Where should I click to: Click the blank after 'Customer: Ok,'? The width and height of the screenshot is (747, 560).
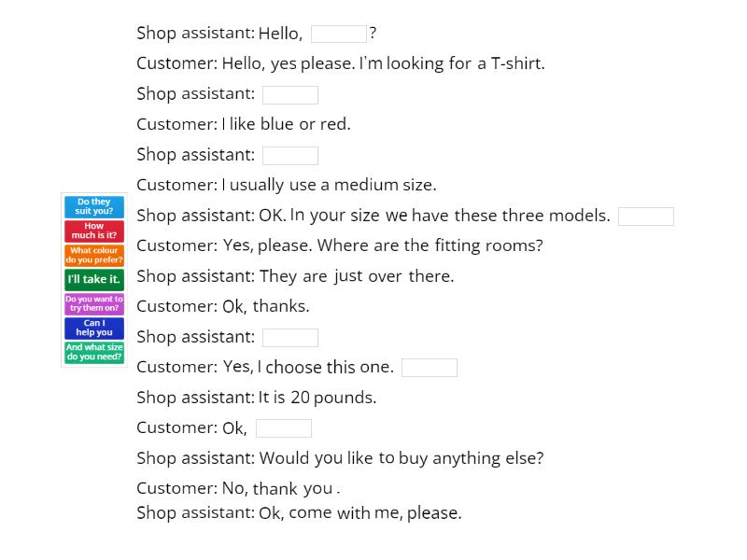click(284, 428)
